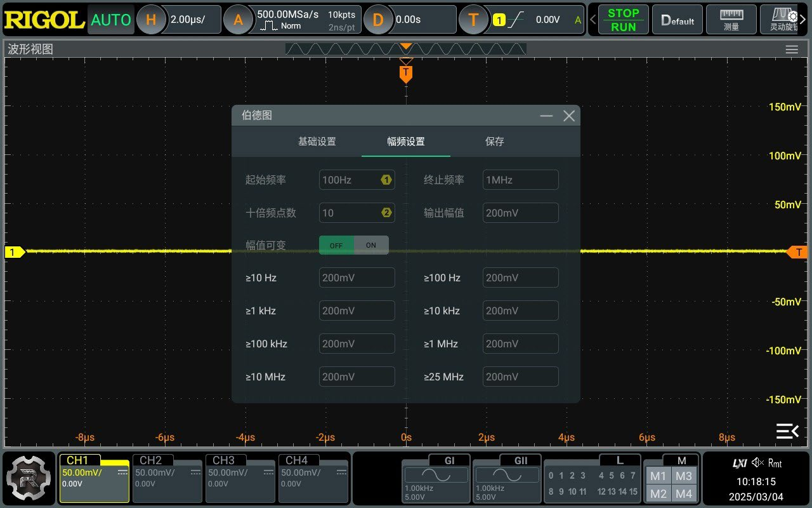Click knob 1 badge in 起始频率 field
Image resolution: width=812 pixels, height=508 pixels.
pos(386,180)
